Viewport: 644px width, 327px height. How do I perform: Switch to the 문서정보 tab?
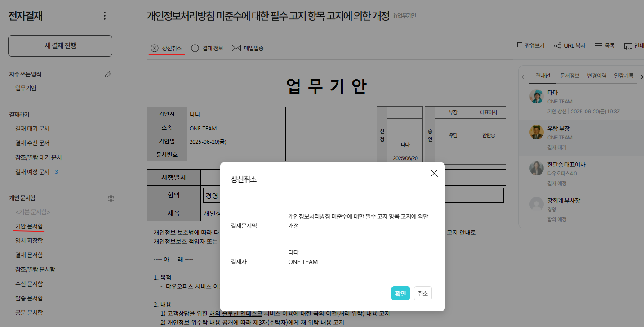point(569,76)
